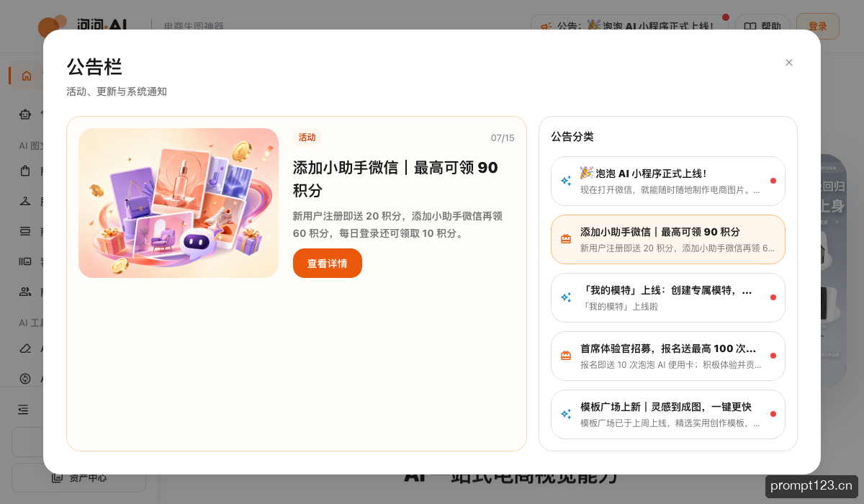This screenshot has width=864, height=504.
Task: Click the red unread dot on 首席体验官招募 entry
Action: pyautogui.click(x=773, y=356)
